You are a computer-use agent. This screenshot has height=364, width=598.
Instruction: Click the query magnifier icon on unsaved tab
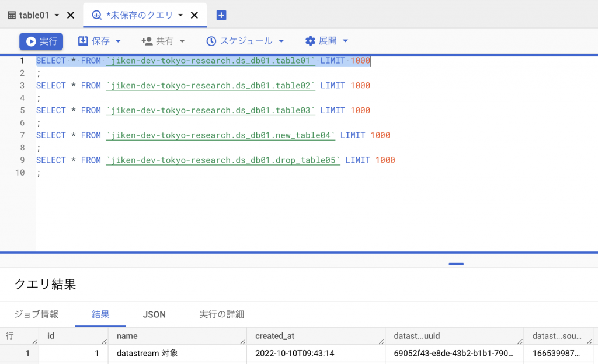click(97, 15)
